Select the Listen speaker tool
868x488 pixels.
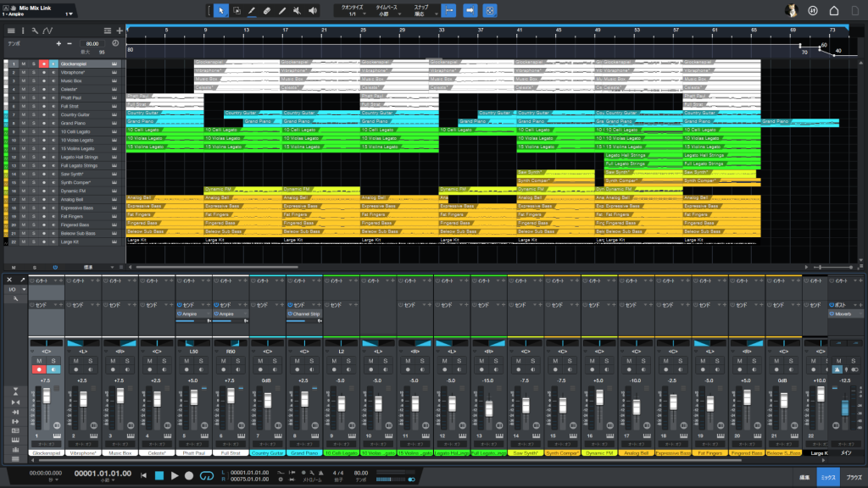pos(313,10)
